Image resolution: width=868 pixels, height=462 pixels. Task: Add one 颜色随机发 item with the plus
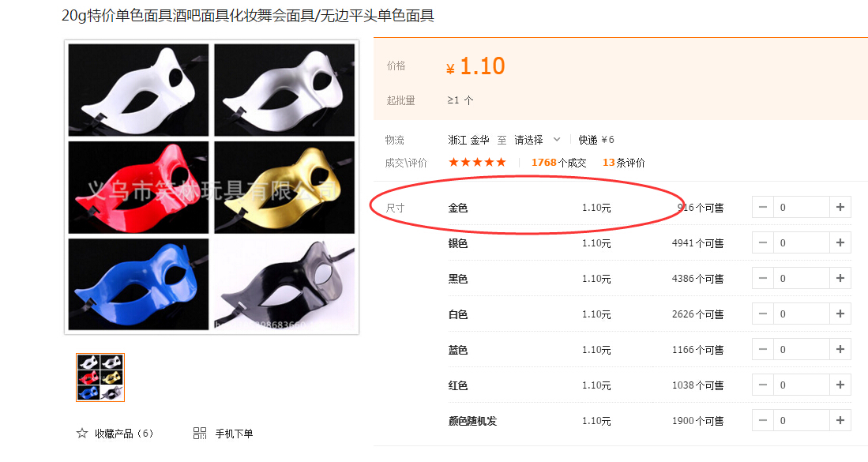(840, 420)
